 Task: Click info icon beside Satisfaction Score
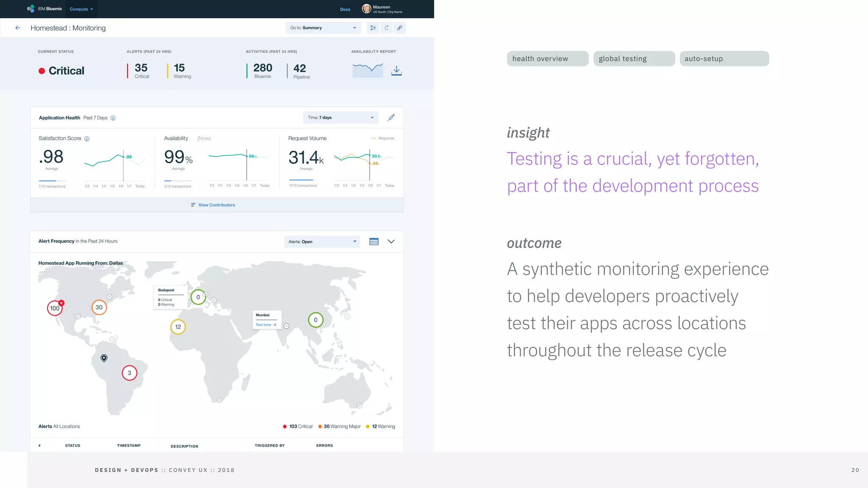[87, 139]
